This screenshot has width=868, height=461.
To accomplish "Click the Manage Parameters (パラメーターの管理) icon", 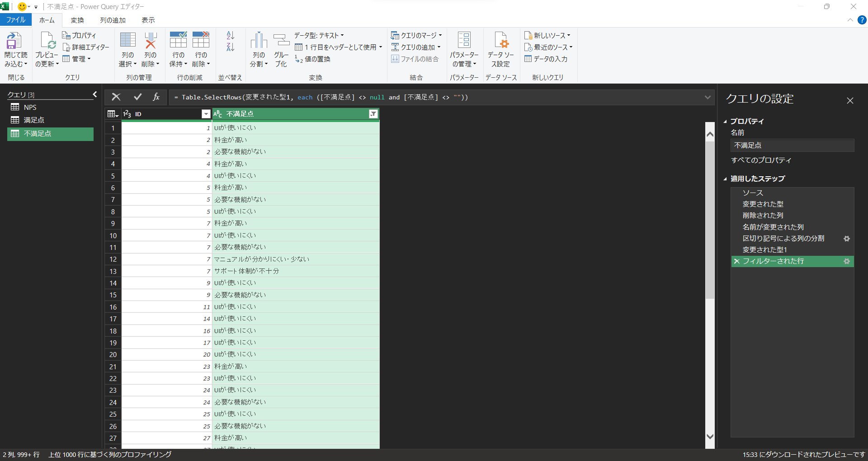I will pos(464,40).
